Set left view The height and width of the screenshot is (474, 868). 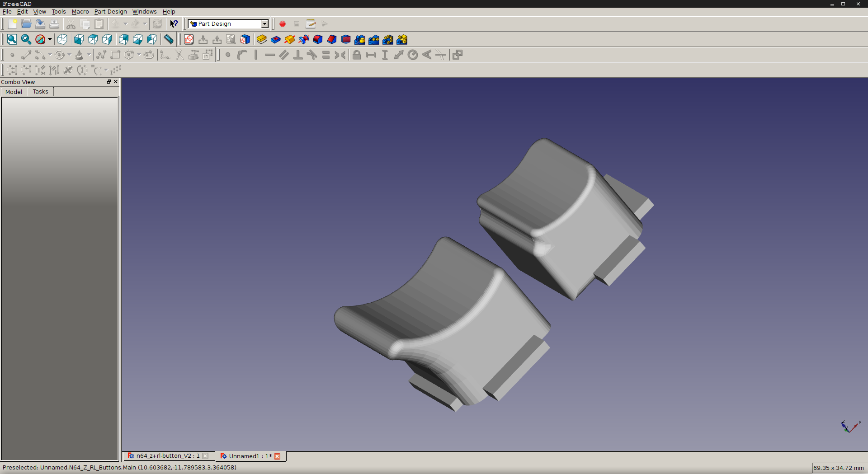point(152,40)
